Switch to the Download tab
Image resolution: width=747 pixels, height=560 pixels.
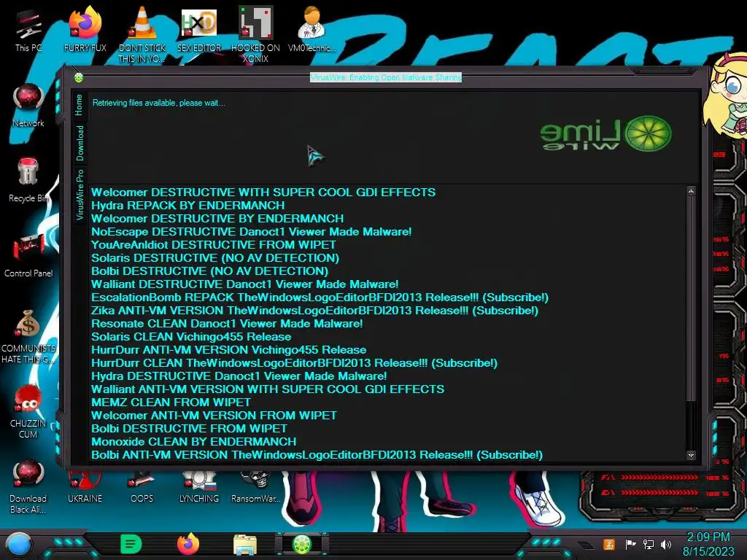(79, 144)
